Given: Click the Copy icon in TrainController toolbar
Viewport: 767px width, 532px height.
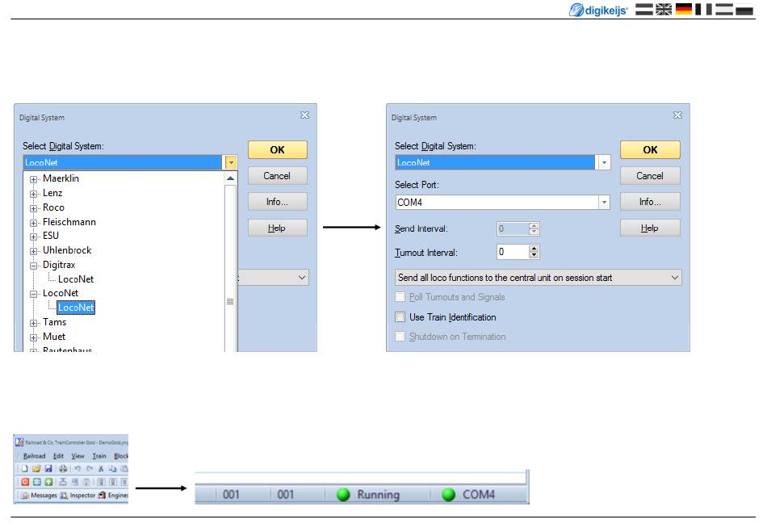Looking at the screenshot, I should (112, 468).
